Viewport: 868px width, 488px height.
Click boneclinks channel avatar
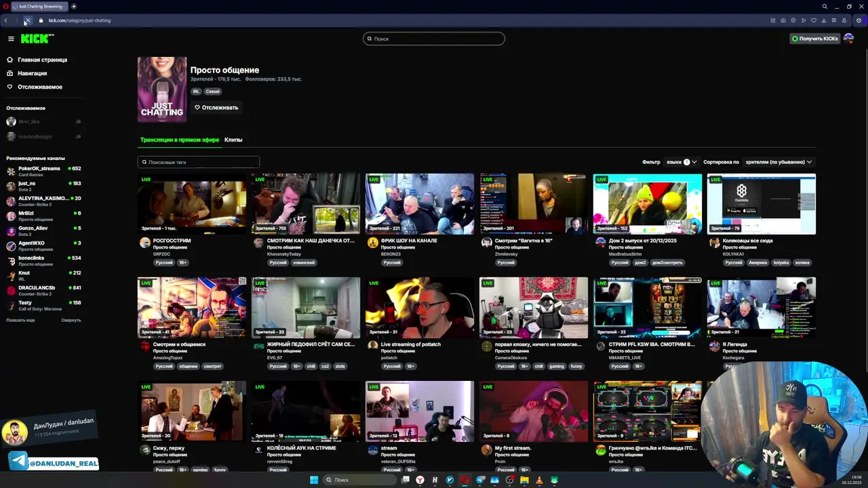tap(11, 260)
